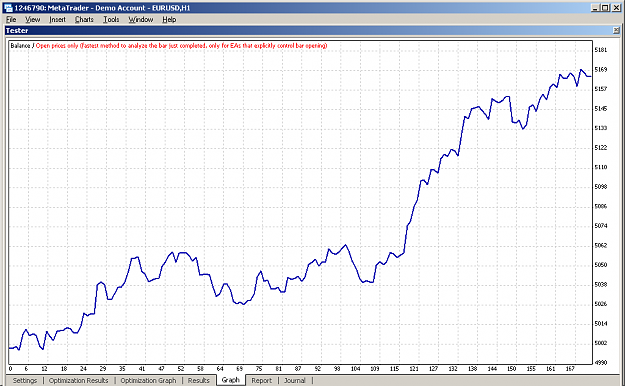
Task: Click the 5181 value on vertical axis
Action: pyautogui.click(x=601, y=50)
